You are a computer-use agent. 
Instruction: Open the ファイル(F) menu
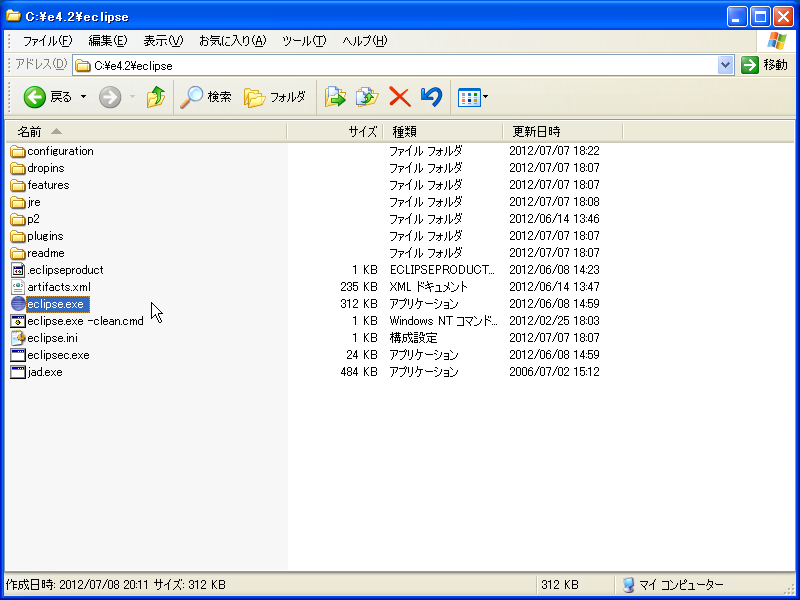47,41
